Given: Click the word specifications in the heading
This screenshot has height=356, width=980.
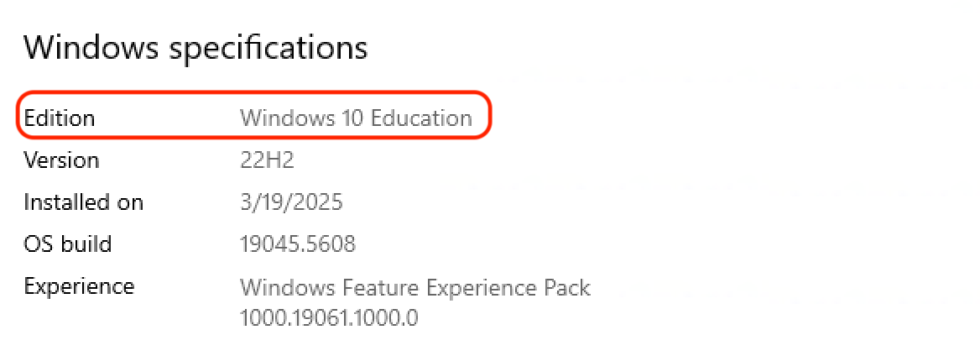Looking at the screenshot, I should coord(268,49).
